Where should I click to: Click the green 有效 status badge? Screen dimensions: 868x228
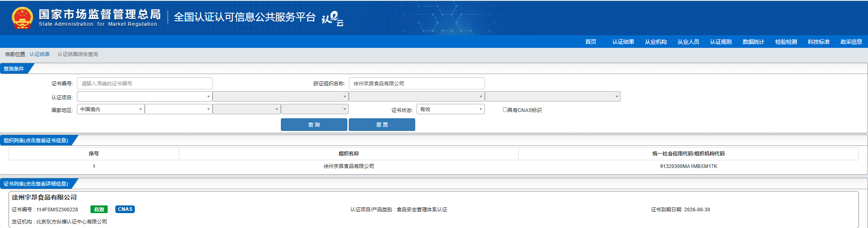[x=99, y=209]
